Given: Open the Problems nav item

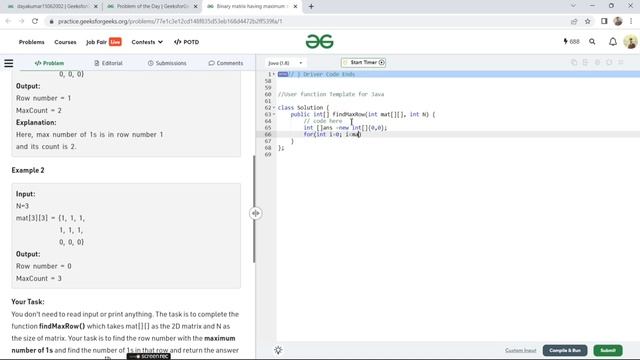Looking at the screenshot, I should 31,42.
